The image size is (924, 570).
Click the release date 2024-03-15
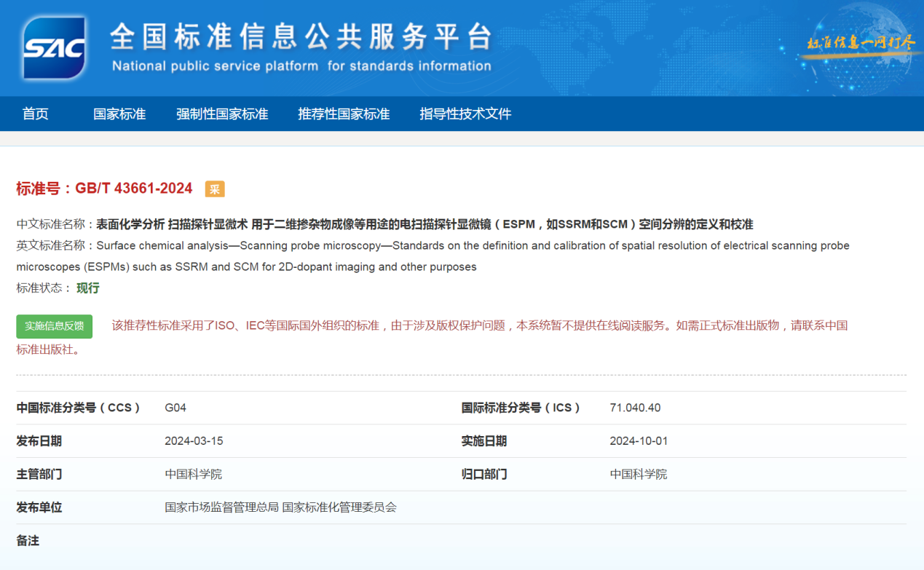[194, 441]
